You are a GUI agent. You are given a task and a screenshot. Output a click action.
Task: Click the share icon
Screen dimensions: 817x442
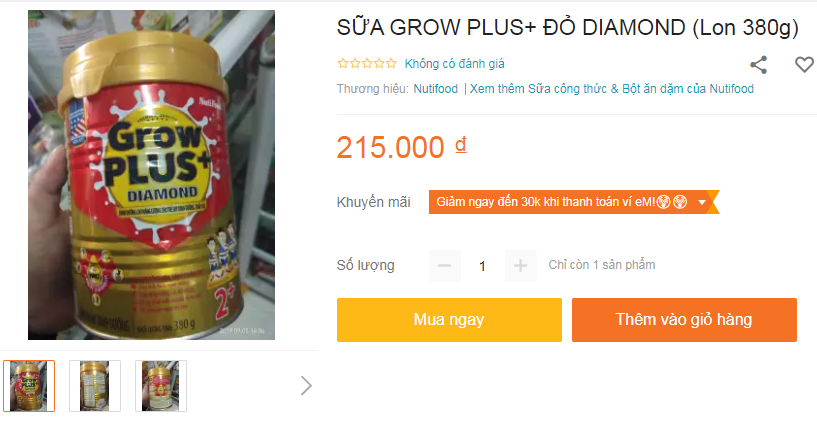758,65
